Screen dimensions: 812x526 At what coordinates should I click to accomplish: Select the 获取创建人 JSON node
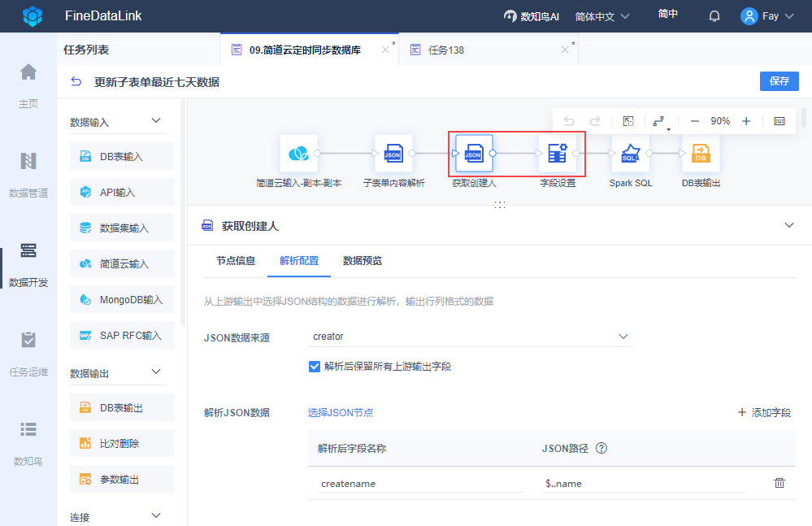coord(474,153)
